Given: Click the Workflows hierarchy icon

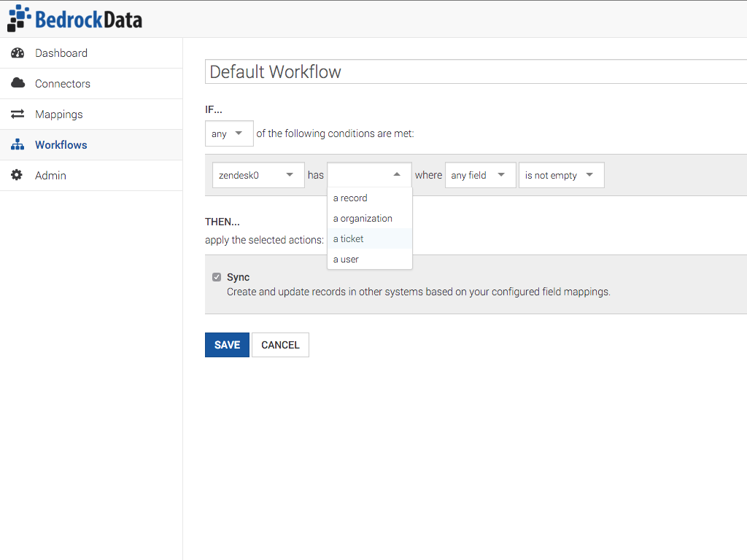Looking at the screenshot, I should coord(18,145).
